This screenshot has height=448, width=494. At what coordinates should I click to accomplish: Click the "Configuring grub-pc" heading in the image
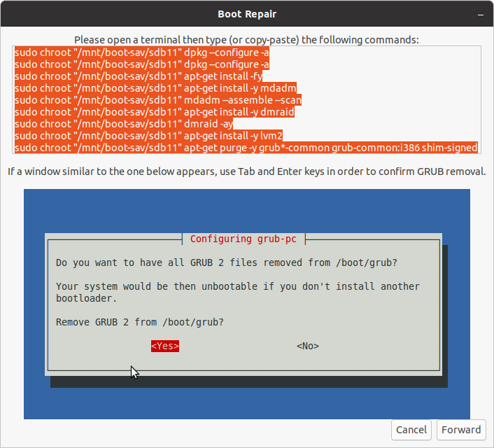click(x=243, y=239)
